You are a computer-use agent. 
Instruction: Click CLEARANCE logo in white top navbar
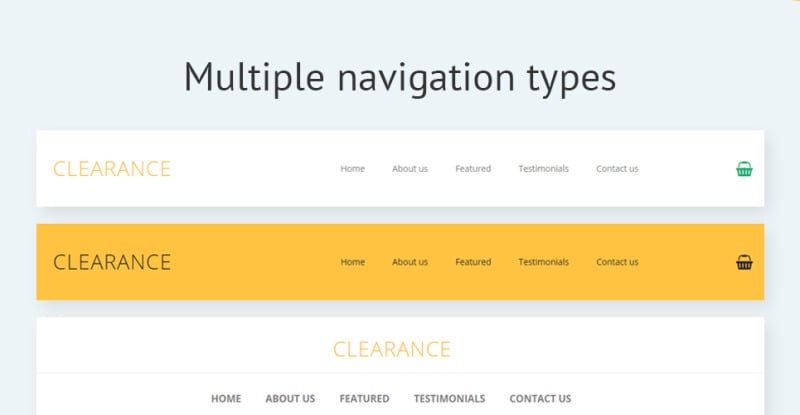click(112, 169)
